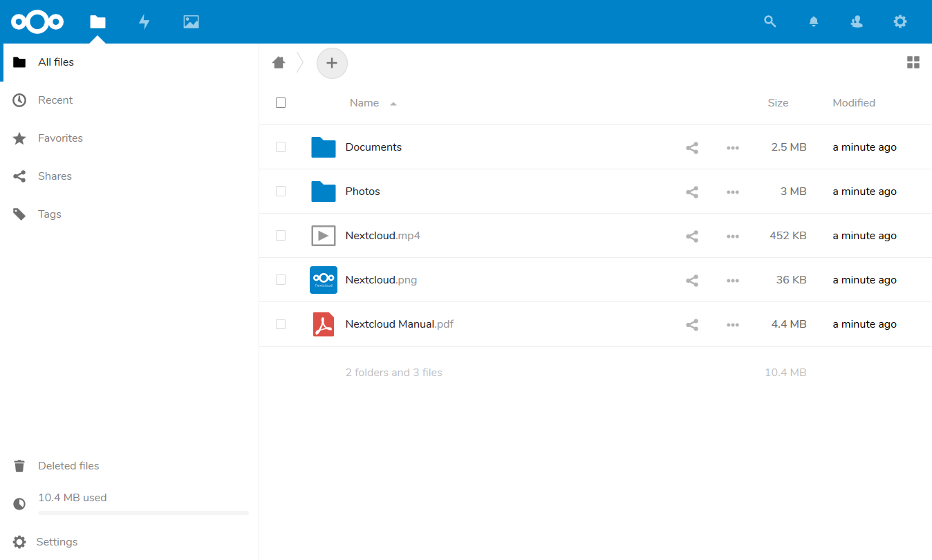Open more actions menu for Documents
The height and width of the screenshot is (560, 932).
[x=733, y=148]
